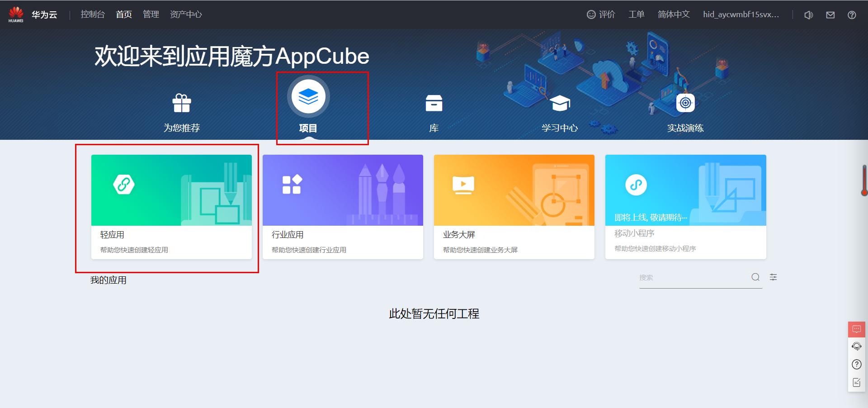Click the help question mark icon in top bar
Viewport: 868px width, 408px height.
point(851,14)
